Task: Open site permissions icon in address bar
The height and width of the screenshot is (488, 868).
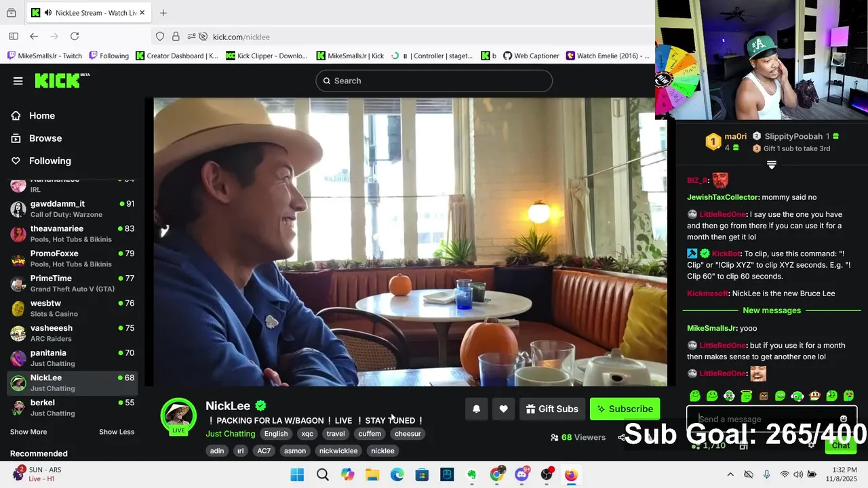Action: [191, 37]
